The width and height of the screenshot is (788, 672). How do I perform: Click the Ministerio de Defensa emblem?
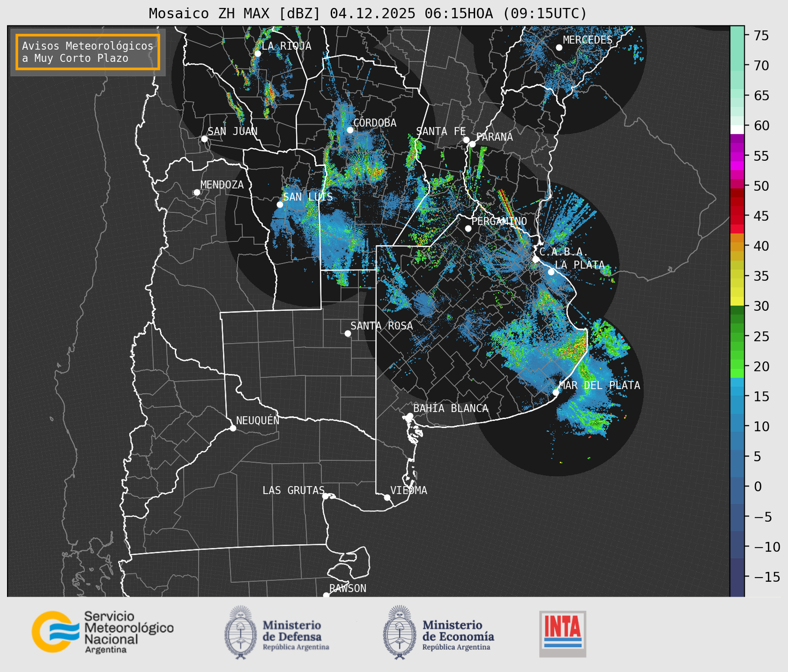coord(241,633)
